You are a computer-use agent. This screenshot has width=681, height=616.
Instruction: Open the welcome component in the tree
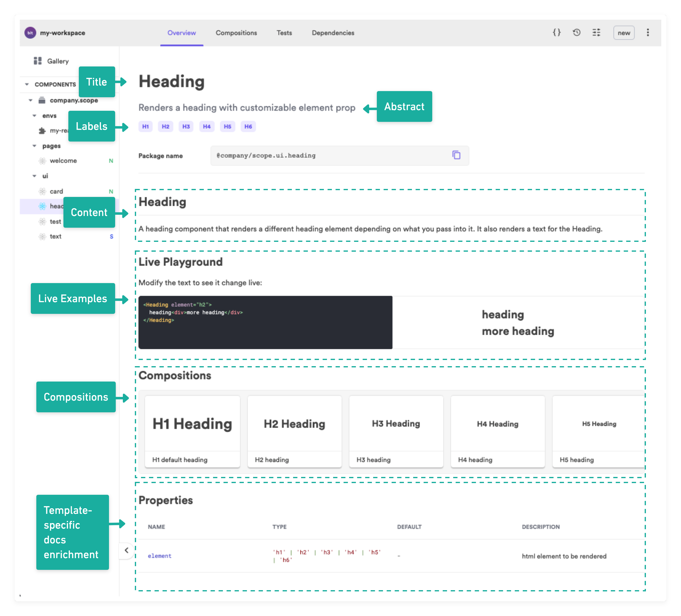pos(63,161)
